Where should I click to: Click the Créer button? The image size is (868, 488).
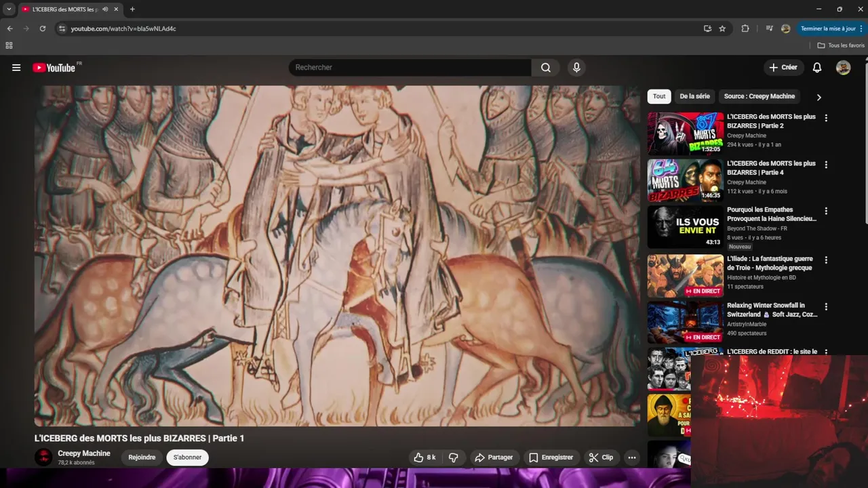783,68
